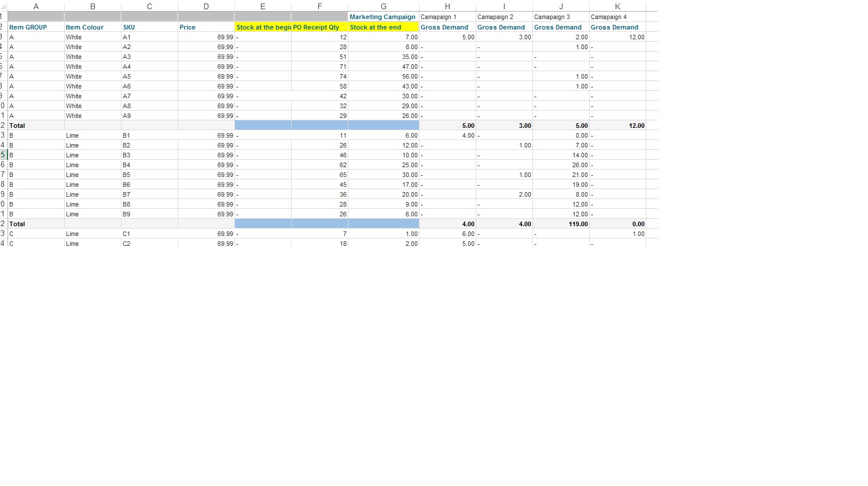868x486 pixels.
Task: Click bold total 12.00 in Camapaign 4
Action: coord(617,126)
